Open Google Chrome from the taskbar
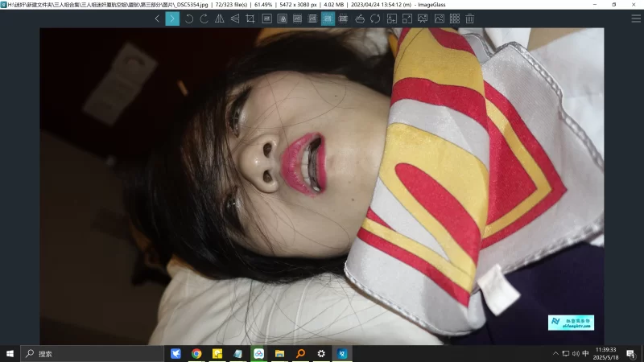Viewport: 644px width, 362px height. click(x=196, y=353)
